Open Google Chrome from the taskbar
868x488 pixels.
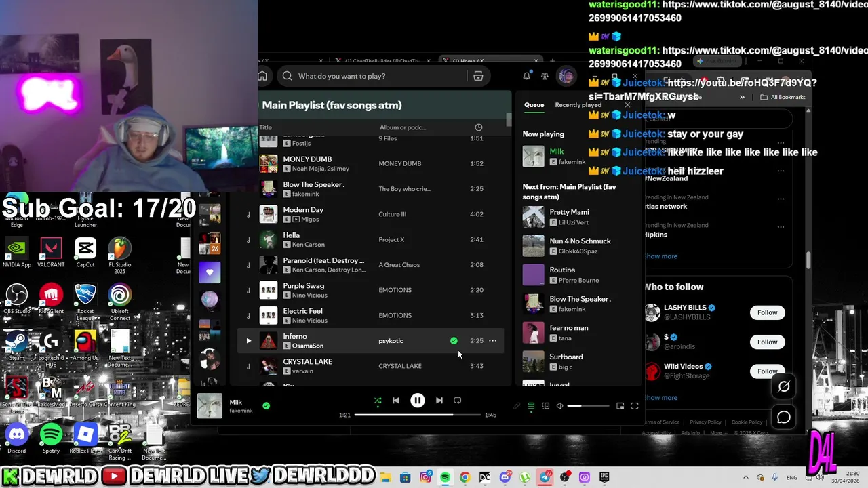(x=465, y=477)
